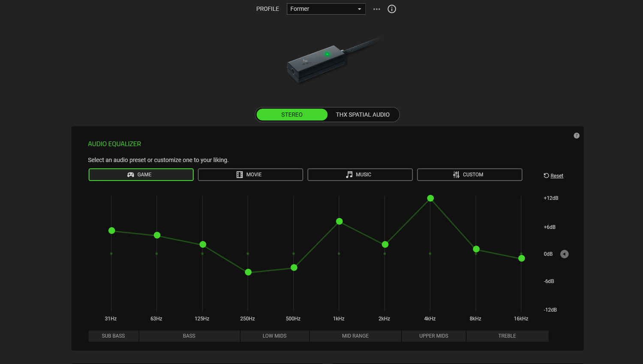Click the UPPER MIDS range label
The height and width of the screenshot is (364, 643).
(x=433, y=336)
